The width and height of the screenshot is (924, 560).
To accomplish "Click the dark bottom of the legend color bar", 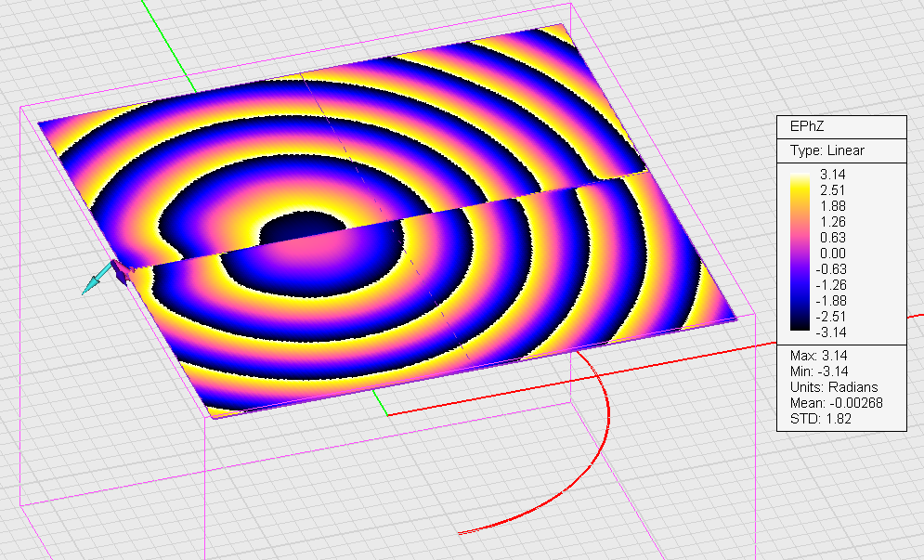I will 797,327.
